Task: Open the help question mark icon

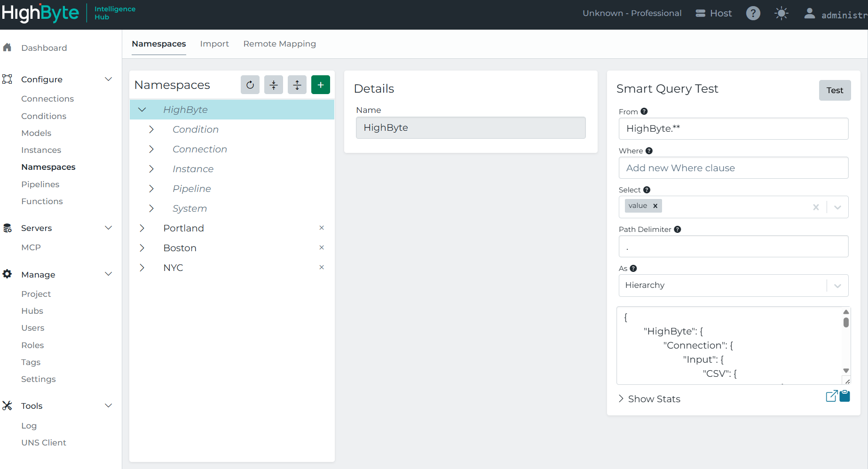Action: tap(753, 13)
